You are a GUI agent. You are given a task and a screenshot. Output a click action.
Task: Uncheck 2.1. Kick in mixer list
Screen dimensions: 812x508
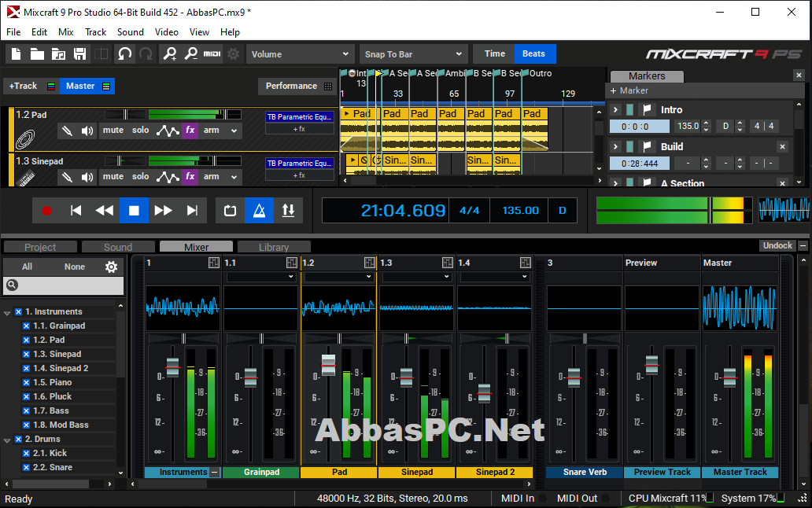pos(26,453)
